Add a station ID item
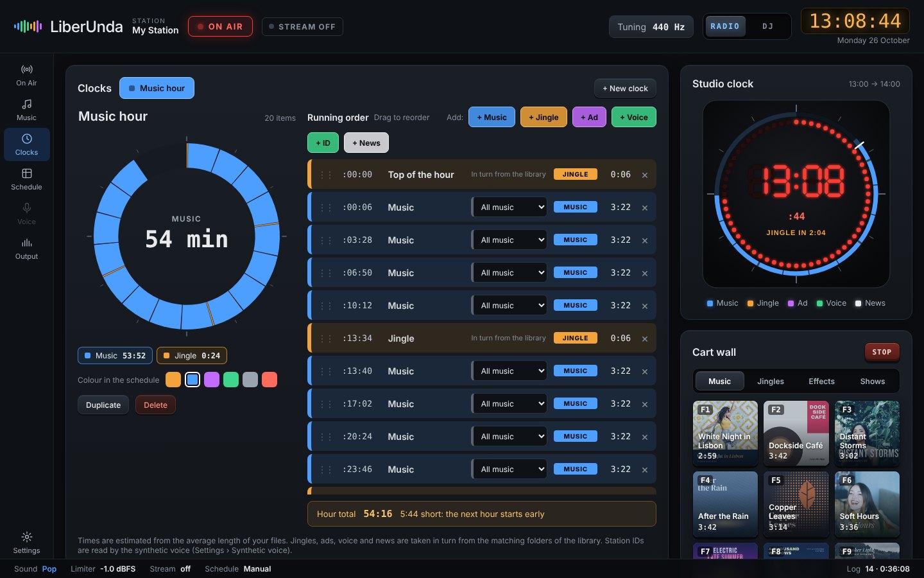This screenshot has height=578, width=924. coord(323,143)
